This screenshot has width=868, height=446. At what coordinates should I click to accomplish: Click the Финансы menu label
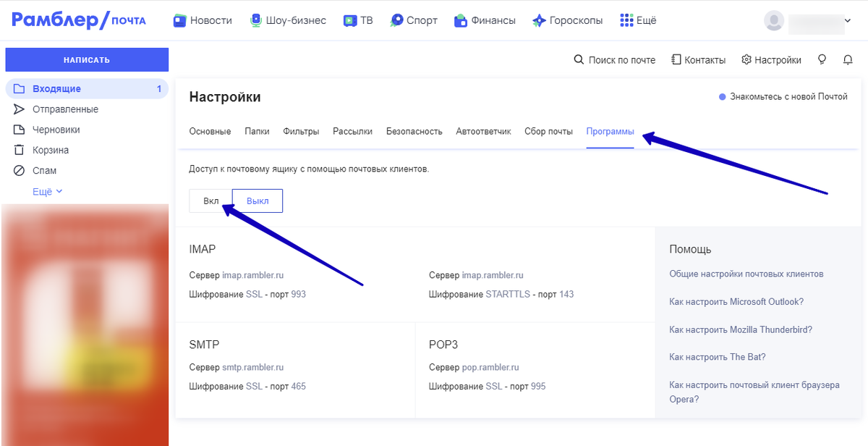tap(493, 20)
